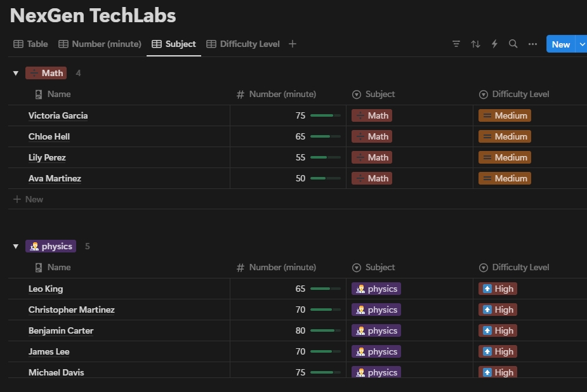Viewport: 587px width, 392px height.
Task: Open the Number (minute) view tab
Action: [x=100, y=44]
